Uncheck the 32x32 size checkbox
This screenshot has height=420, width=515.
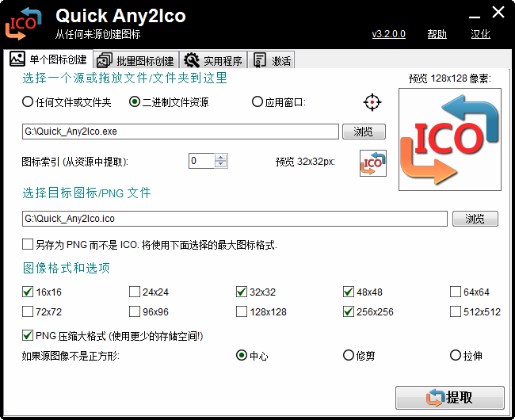coord(242,292)
